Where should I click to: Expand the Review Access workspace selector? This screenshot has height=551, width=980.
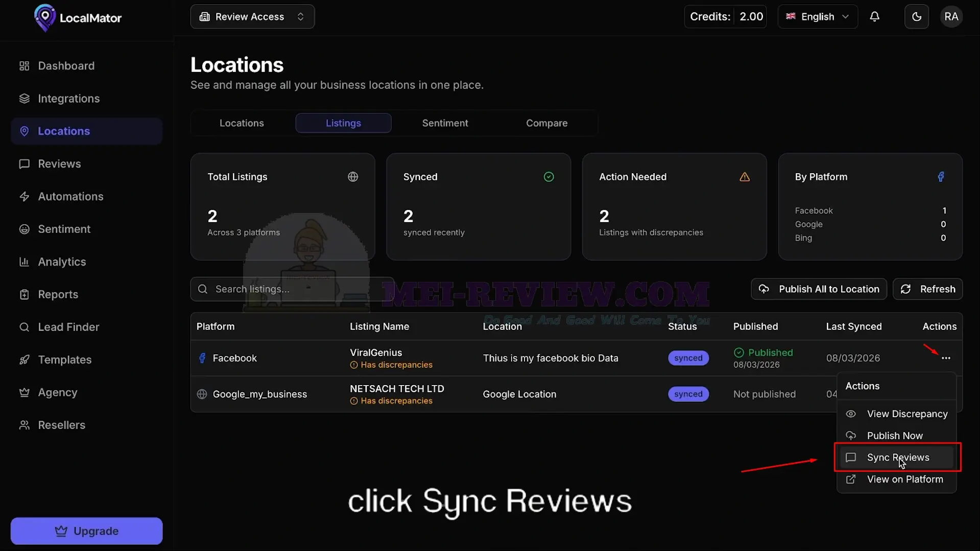pyautogui.click(x=252, y=17)
